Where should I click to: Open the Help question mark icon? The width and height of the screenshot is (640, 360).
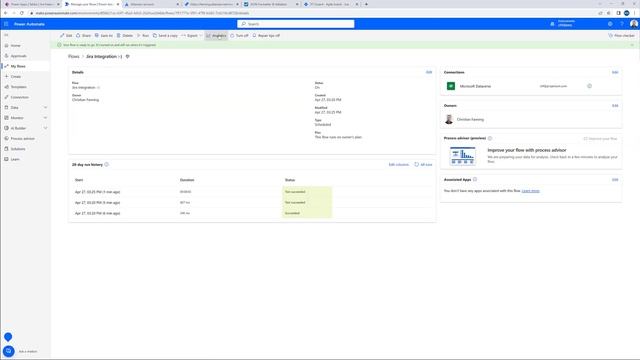tap(622, 24)
